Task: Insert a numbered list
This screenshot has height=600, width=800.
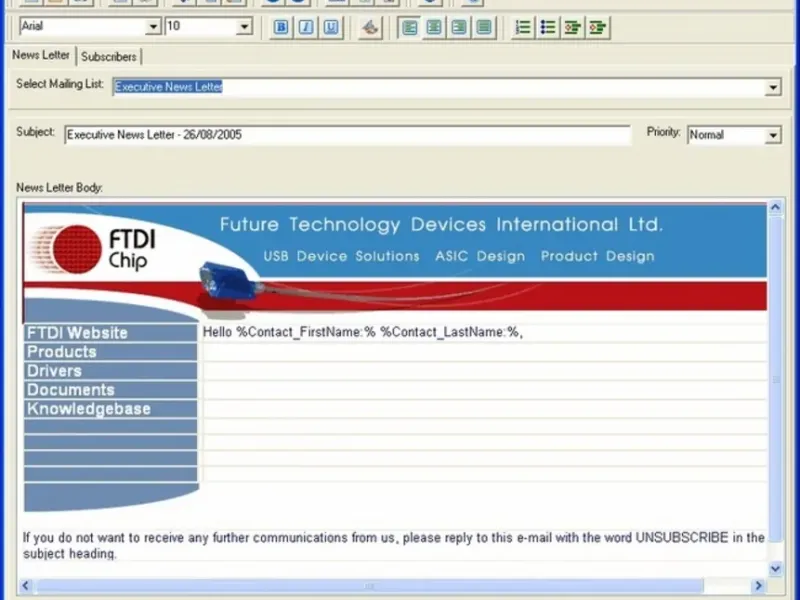Action: point(523,27)
